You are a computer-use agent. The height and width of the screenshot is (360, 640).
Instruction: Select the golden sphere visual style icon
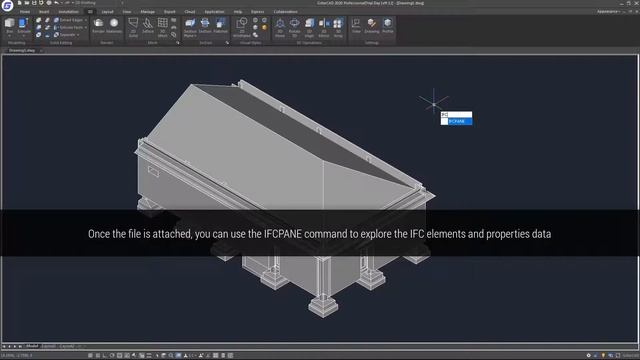pyautogui.click(x=264, y=27)
